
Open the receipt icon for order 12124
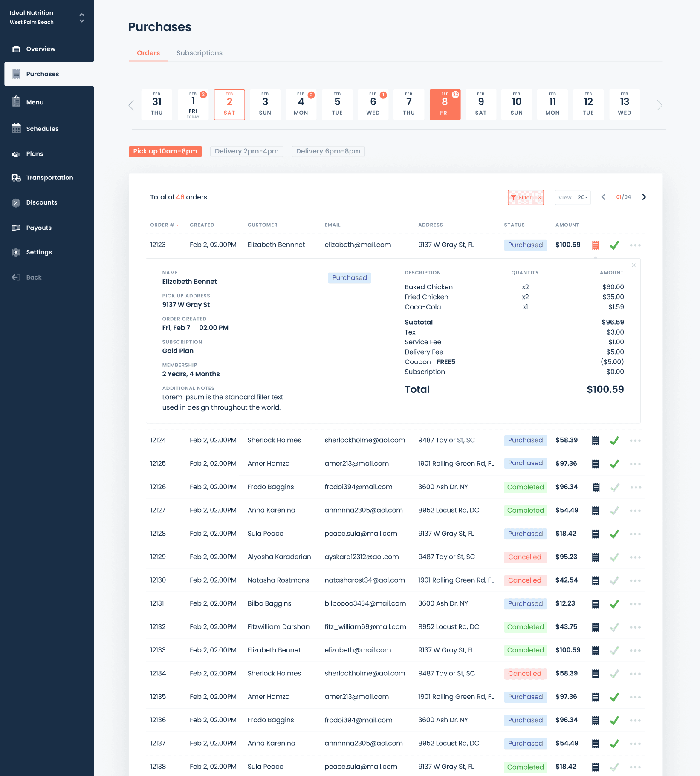click(596, 441)
